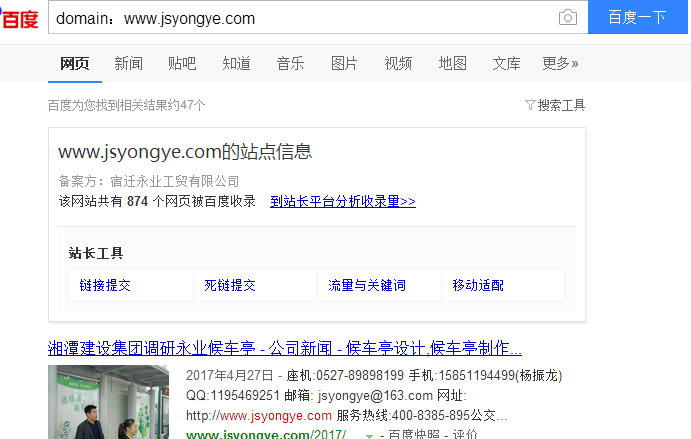This screenshot has height=439, width=691.
Task: Open the 死链提交 webmaster tool
Action: pos(230,285)
